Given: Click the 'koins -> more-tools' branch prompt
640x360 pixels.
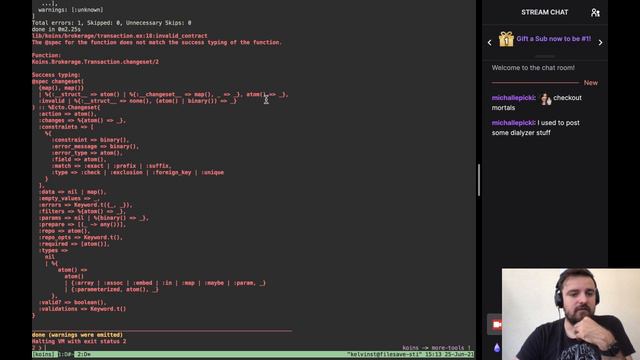Looking at the screenshot, I should point(436,348).
